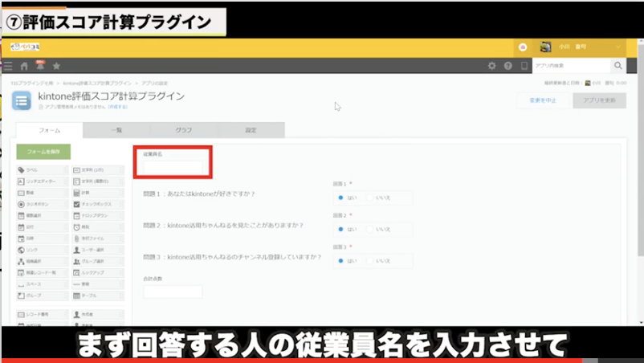Viewport: 644px width, 363px height.
Task: Switch to the グラフ tab
Action: 183,130
